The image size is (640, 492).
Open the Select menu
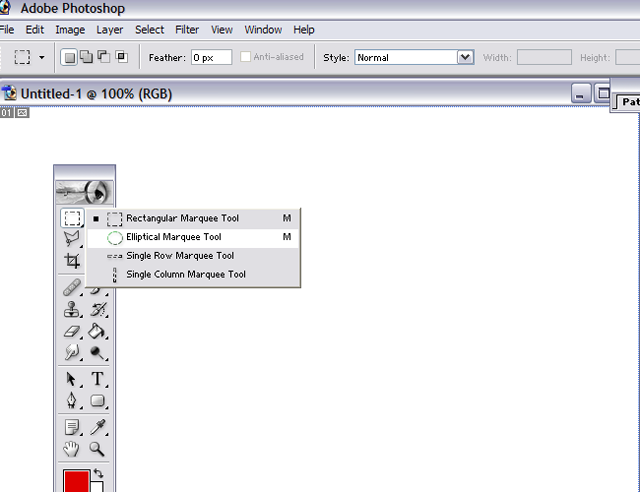pos(150,30)
